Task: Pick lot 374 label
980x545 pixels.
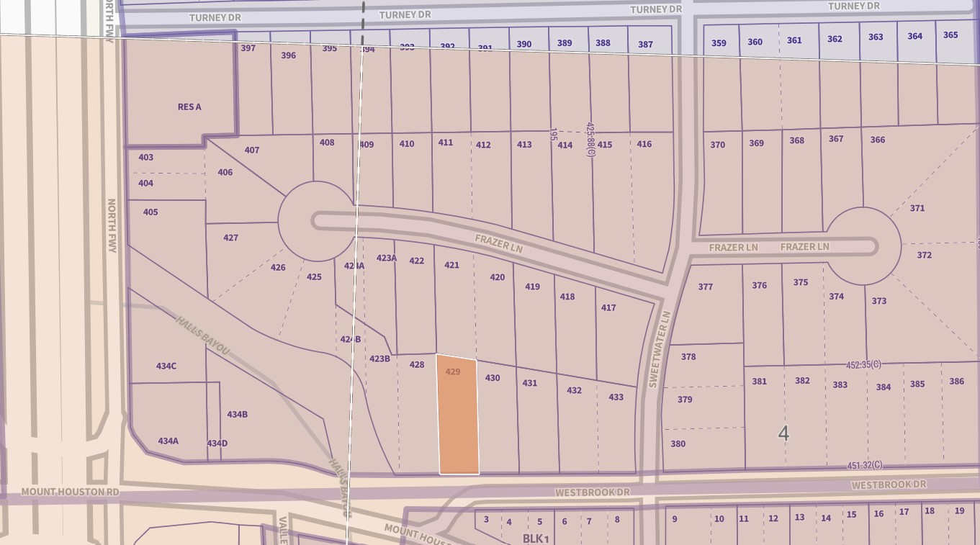Action: point(837,296)
